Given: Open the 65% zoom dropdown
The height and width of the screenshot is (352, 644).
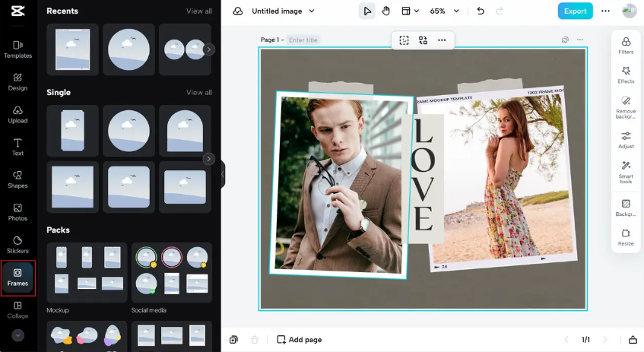Looking at the screenshot, I should (444, 11).
